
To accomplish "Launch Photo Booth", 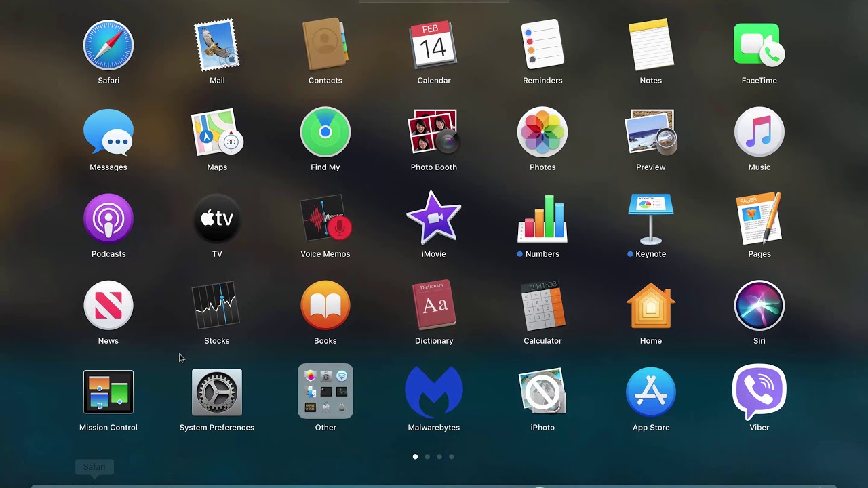I will 434,132.
